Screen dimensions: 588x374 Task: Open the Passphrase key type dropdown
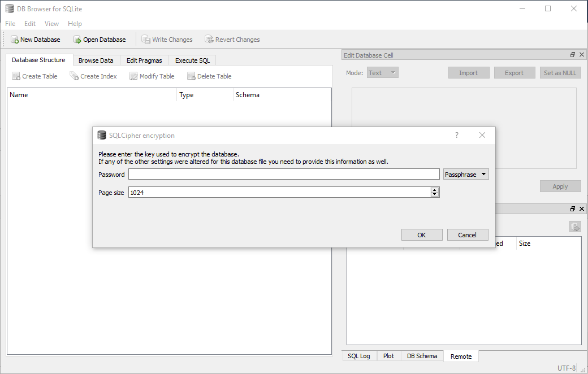click(466, 174)
